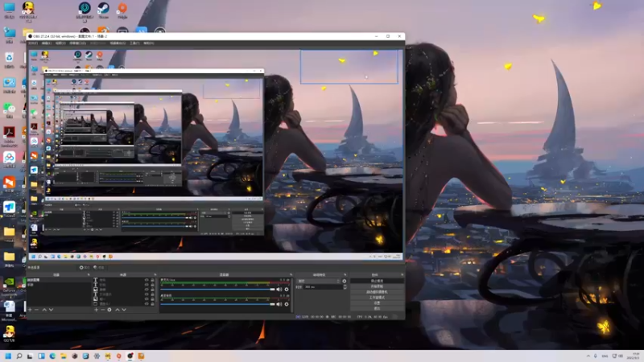
Task: Open the Windows Start menu
Action: 8,356
